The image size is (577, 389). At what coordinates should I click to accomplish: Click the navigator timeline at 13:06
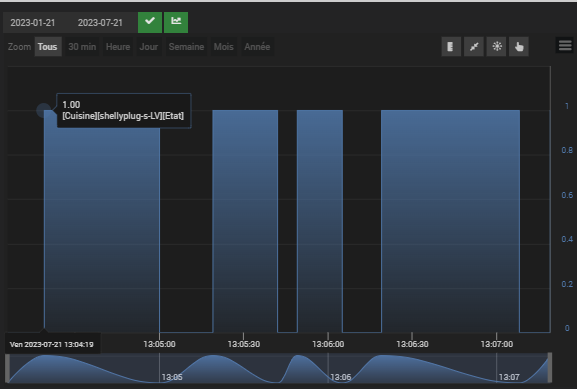tap(341, 377)
